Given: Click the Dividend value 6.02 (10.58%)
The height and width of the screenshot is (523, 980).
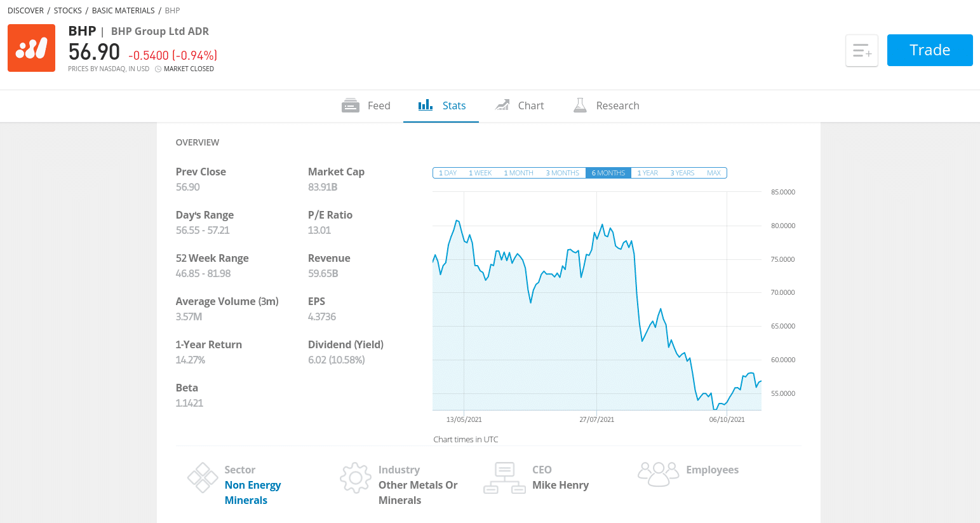Looking at the screenshot, I should (337, 360).
